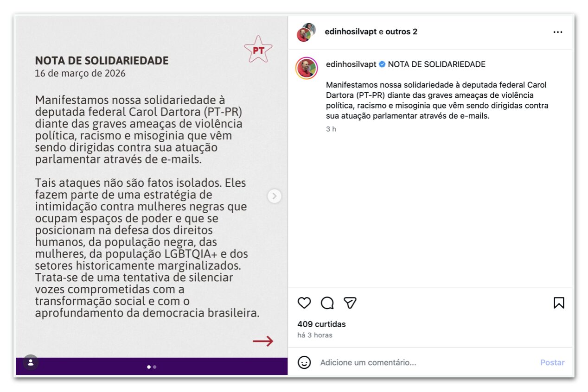Click the PT star logo

click(x=258, y=50)
